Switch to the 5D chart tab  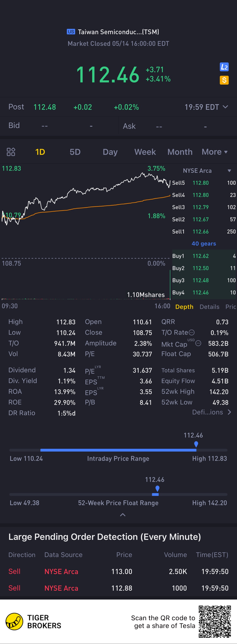(x=75, y=152)
